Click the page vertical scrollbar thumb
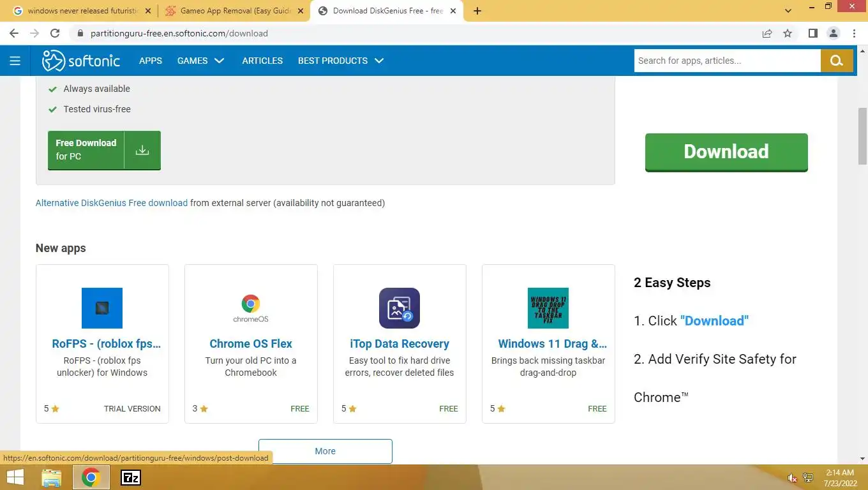The height and width of the screenshot is (490, 868). 862,136
